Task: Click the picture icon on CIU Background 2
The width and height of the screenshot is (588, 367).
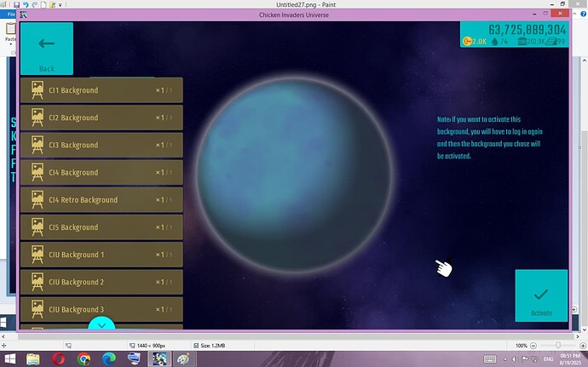Action: 37,282
